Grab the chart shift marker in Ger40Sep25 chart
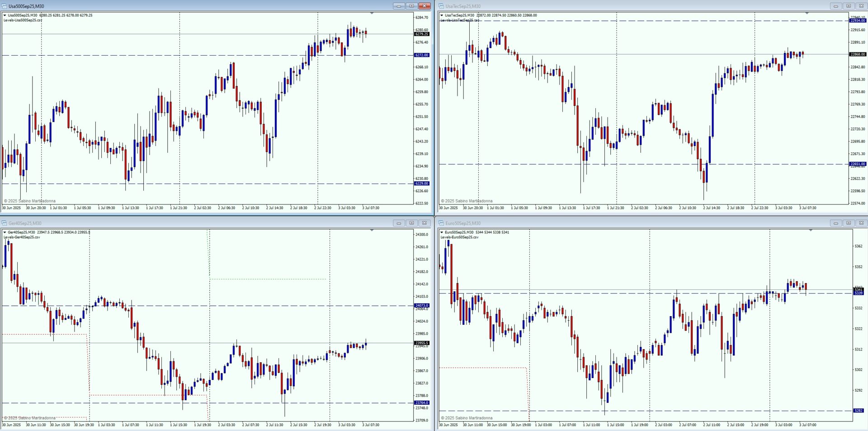868x431 pixels. (372, 231)
